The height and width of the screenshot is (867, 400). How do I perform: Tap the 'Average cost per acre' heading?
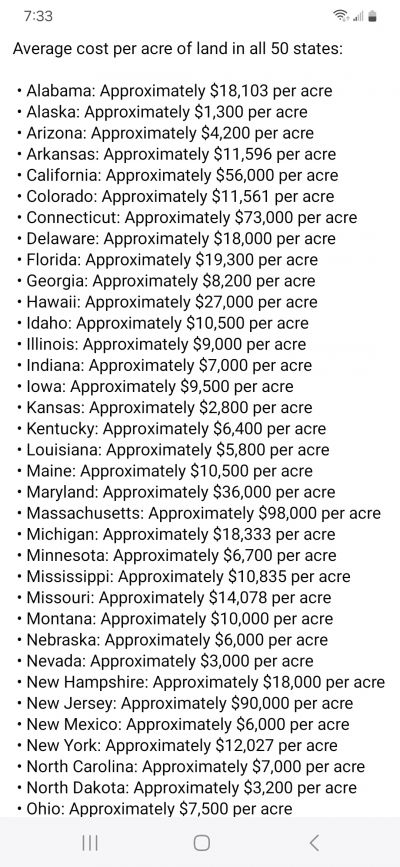[178, 49]
